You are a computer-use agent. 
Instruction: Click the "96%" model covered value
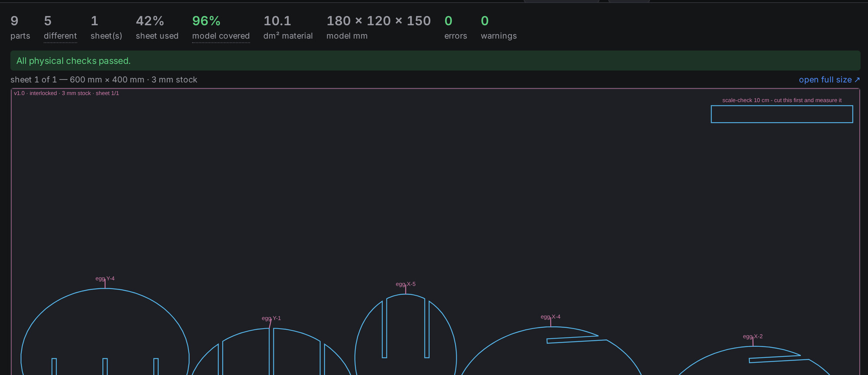click(206, 21)
